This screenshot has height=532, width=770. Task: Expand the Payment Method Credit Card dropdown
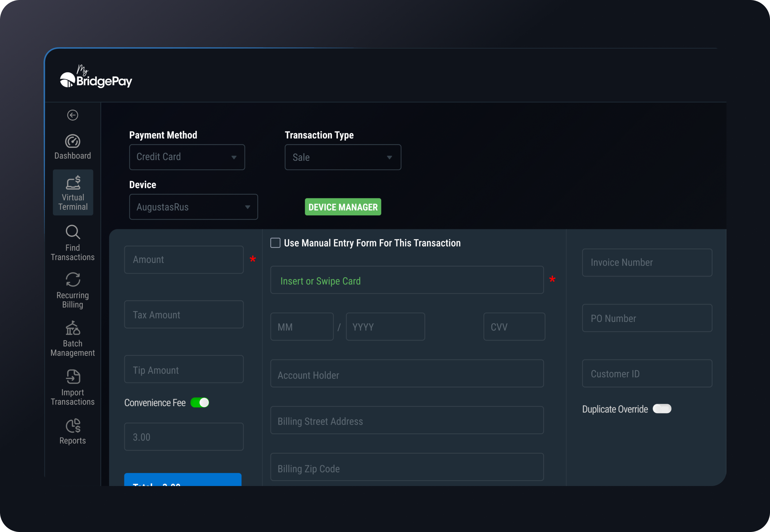(x=187, y=157)
